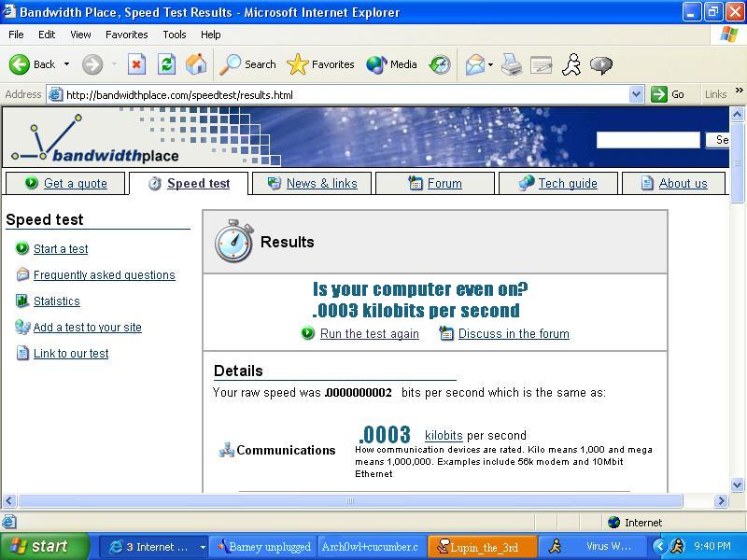747x560 pixels.
Task: Click the Messenger discuss bubble icon
Action: 601,64
